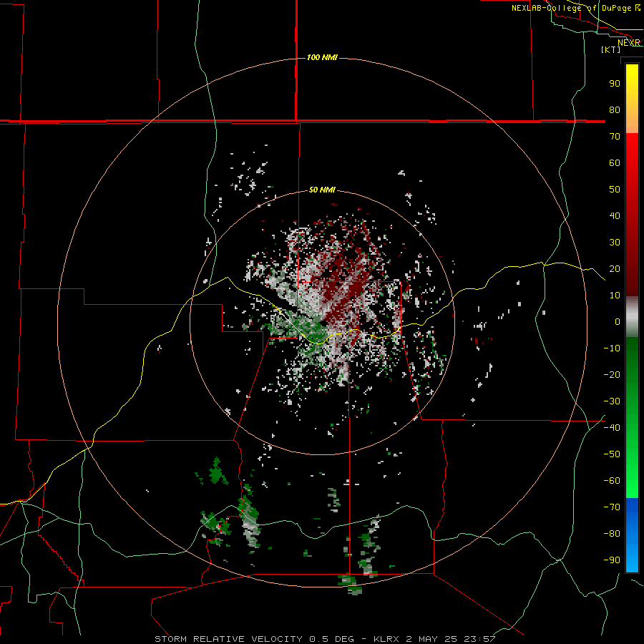The height and width of the screenshot is (644, 644).
Task: Select the -50 value on velocity scale
Action: [612, 454]
